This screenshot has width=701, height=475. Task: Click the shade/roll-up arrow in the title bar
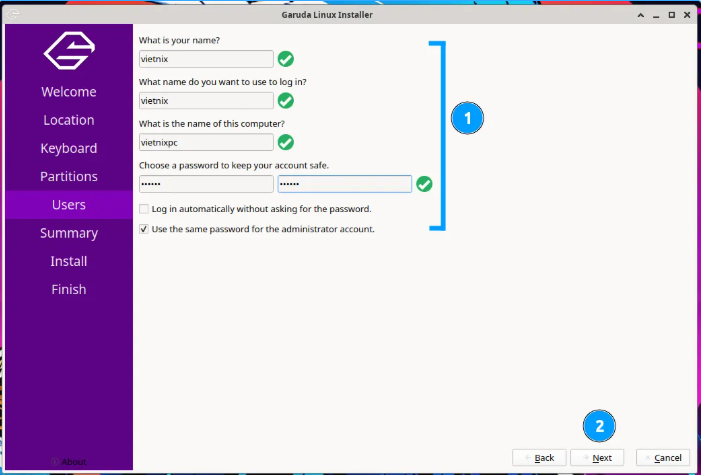[641, 15]
